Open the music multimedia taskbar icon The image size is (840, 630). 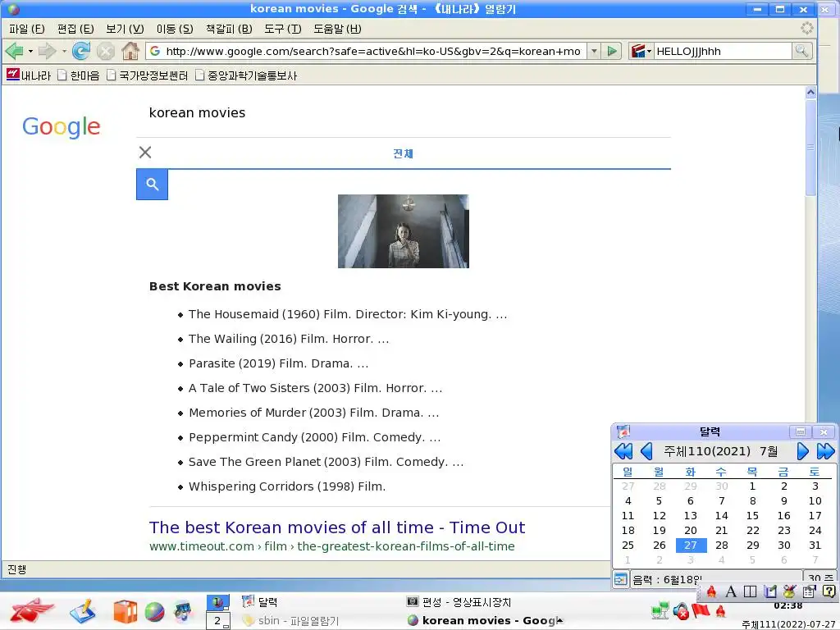point(183,612)
